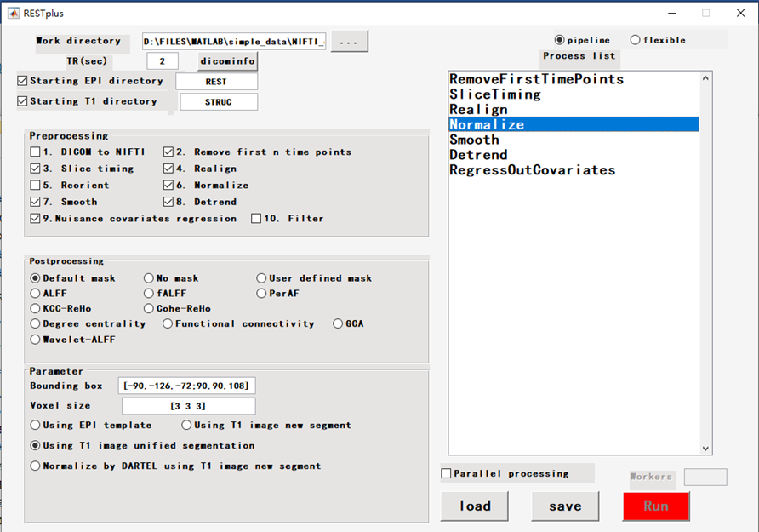Image resolution: width=759 pixels, height=532 pixels.
Task: Click the Bounding box input field
Action: [x=186, y=386]
